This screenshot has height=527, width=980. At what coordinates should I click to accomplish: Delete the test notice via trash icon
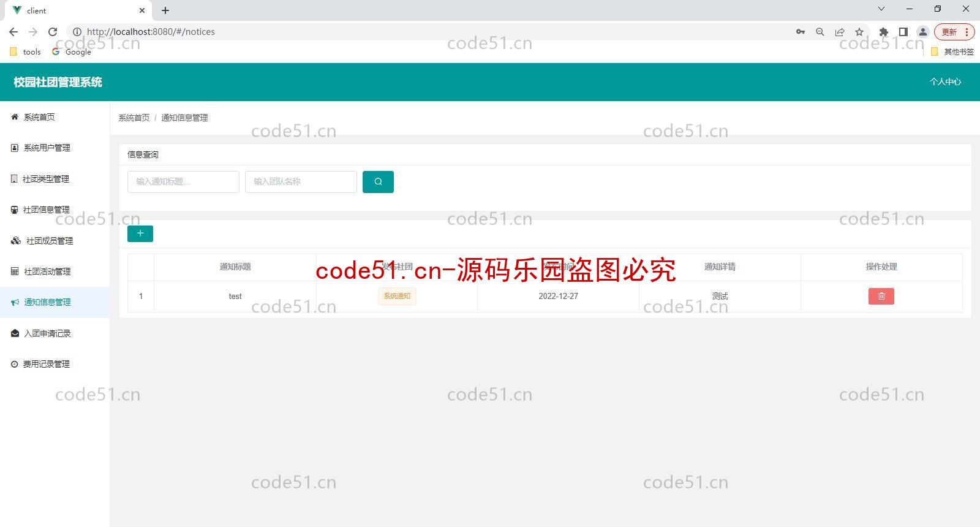click(881, 296)
